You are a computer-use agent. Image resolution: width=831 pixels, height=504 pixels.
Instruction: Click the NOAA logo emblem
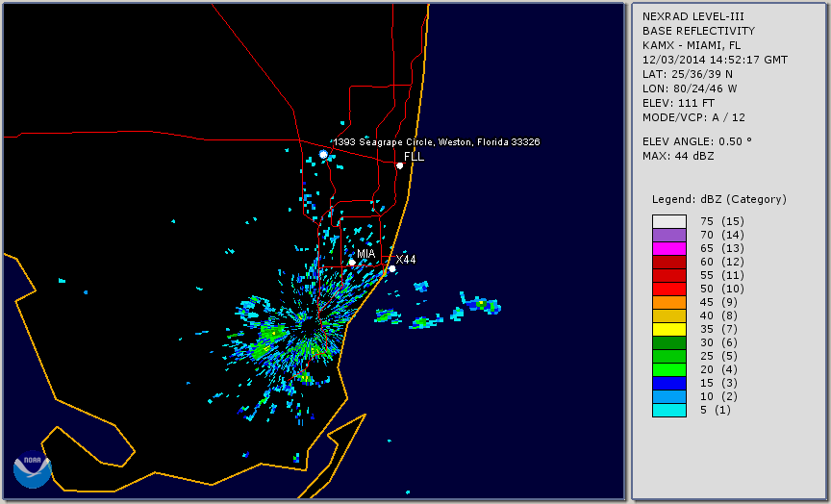[x=33, y=469]
